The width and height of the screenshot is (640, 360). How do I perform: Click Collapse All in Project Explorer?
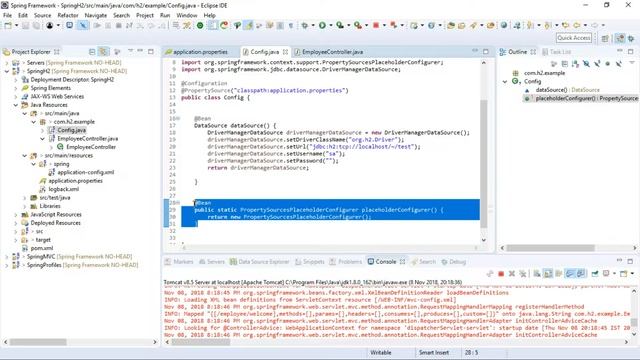(x=92, y=52)
